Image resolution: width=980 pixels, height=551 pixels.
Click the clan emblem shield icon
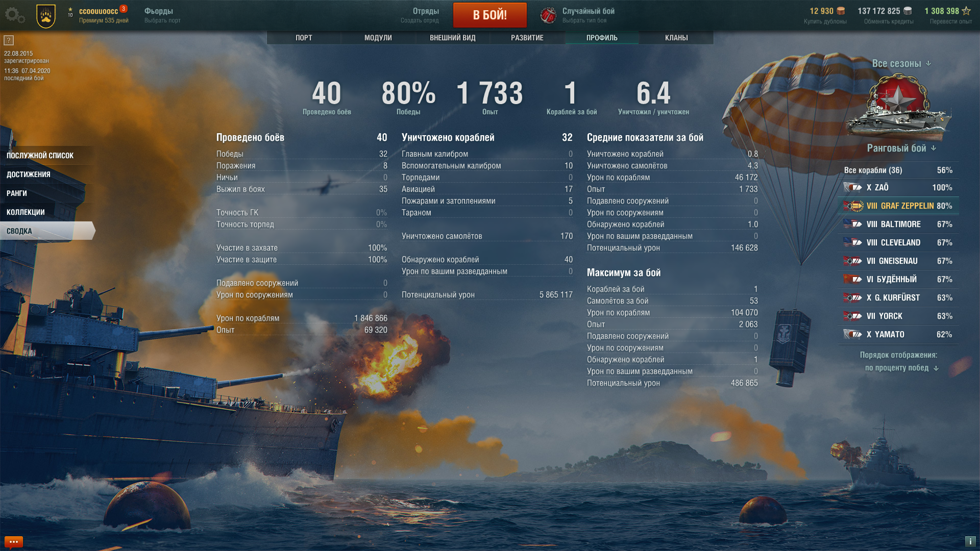(x=46, y=16)
